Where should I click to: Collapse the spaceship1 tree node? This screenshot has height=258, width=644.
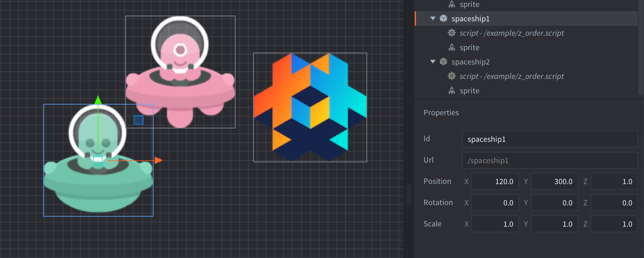pos(433,18)
